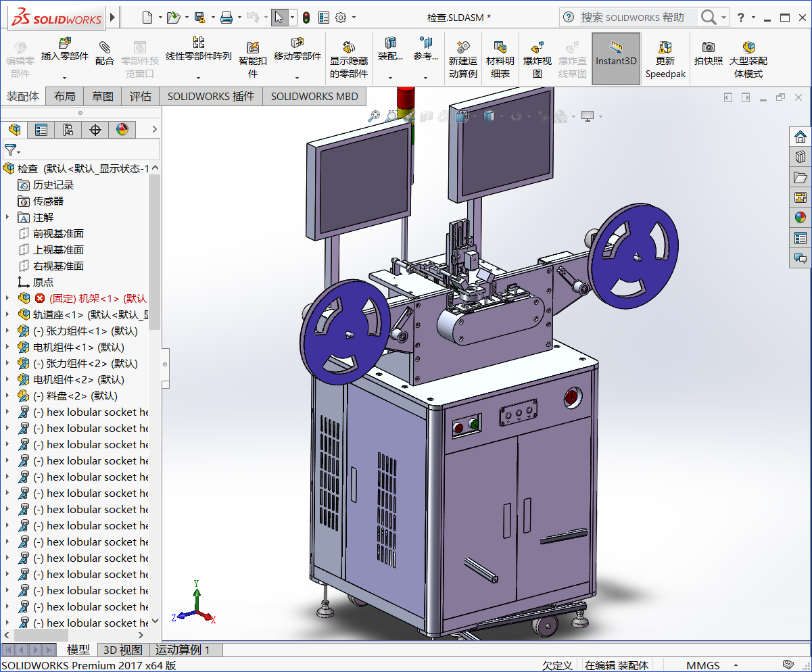812x672 pixels.
Task: Click Smart Fasteners (智能扣件)
Action: (253, 60)
